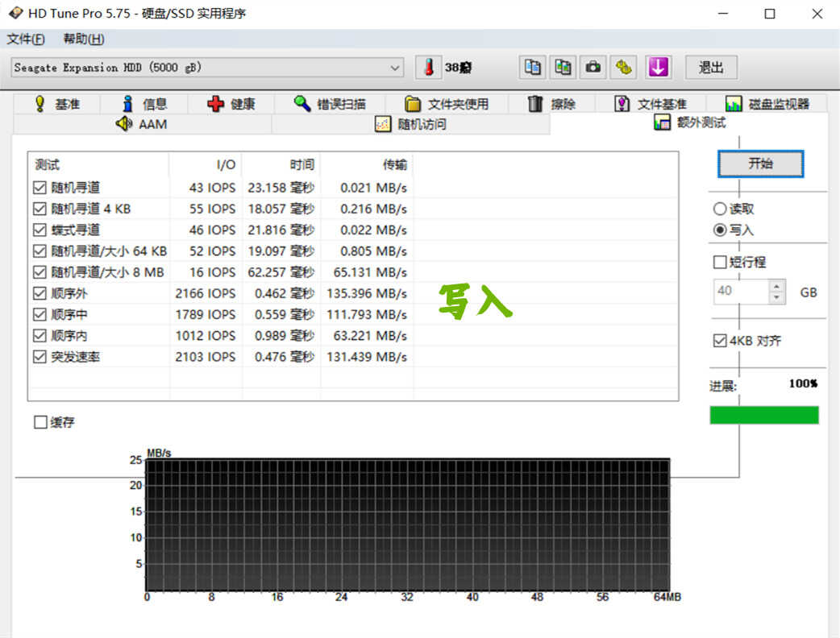Increase the short stroke GB stepper
The height and width of the screenshot is (638, 840).
[x=777, y=286]
